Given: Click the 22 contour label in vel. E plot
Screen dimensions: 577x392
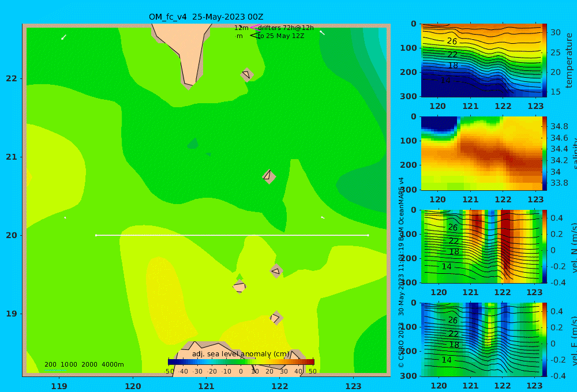Looking at the screenshot, I should [454, 334].
